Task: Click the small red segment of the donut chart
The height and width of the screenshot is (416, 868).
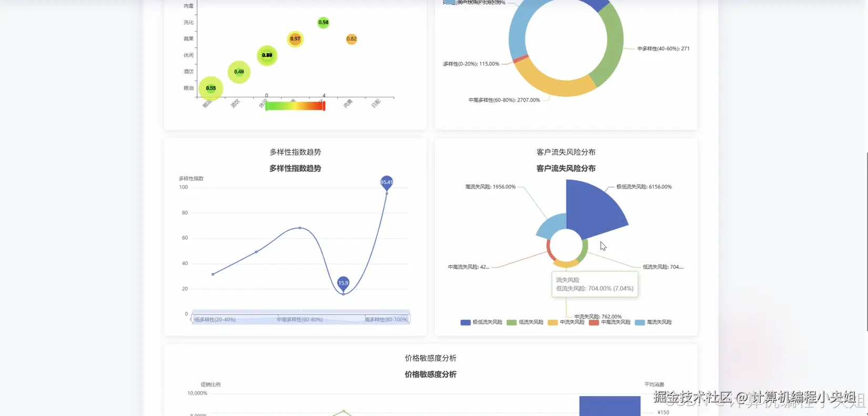Action: pos(520,58)
